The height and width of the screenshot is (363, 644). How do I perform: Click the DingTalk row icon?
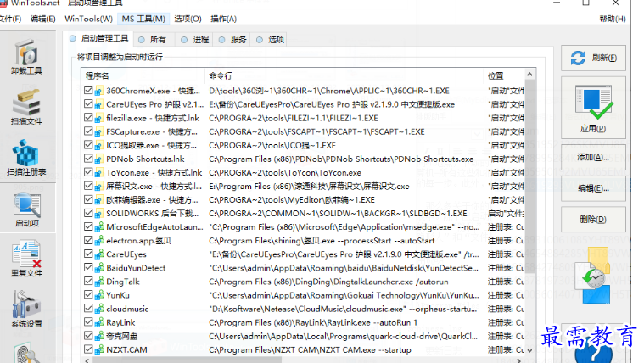[x=99, y=282]
